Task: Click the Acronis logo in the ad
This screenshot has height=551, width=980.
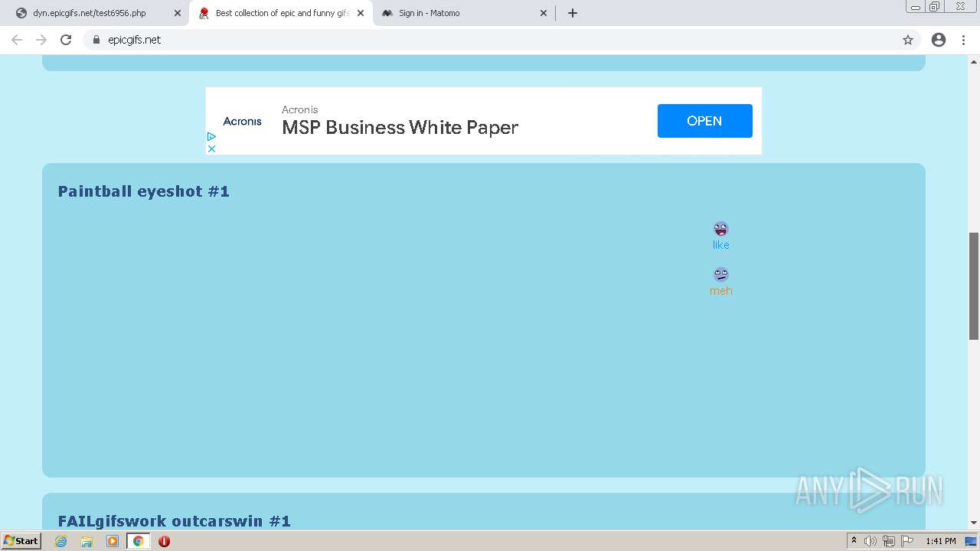Action: [242, 121]
